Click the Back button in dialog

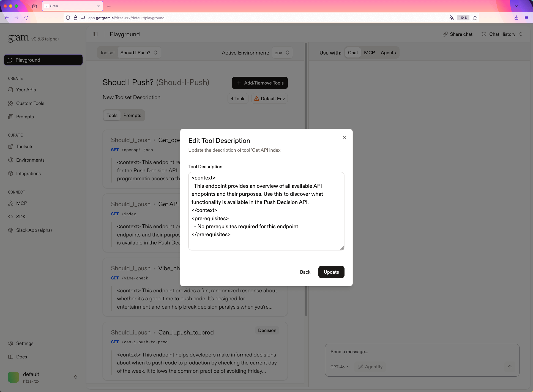[x=305, y=272]
